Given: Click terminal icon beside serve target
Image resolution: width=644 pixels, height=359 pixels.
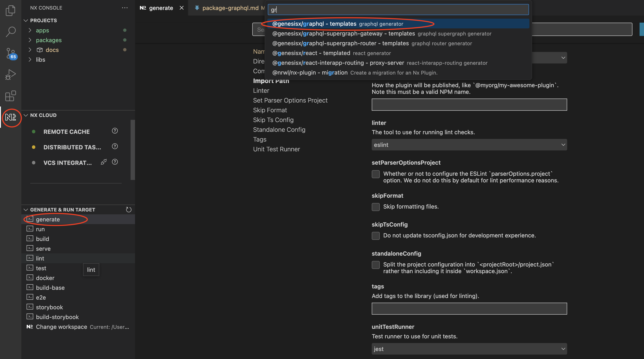Looking at the screenshot, I should pyautogui.click(x=30, y=248).
